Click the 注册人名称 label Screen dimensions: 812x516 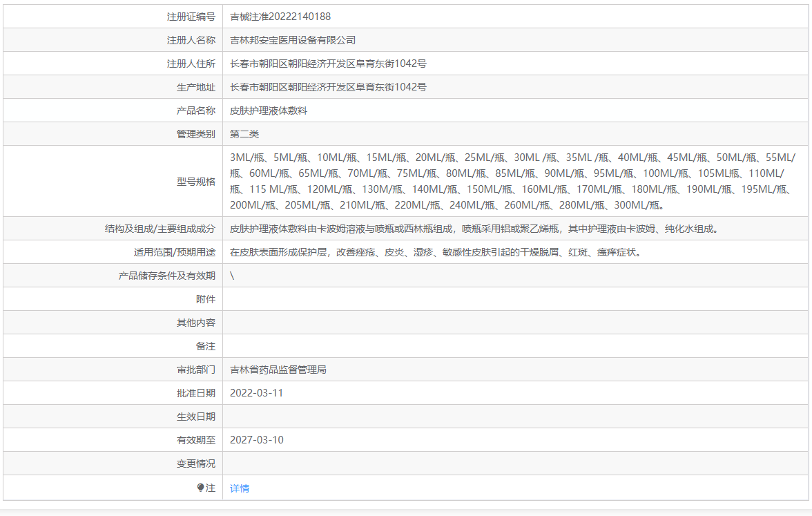[191, 40]
